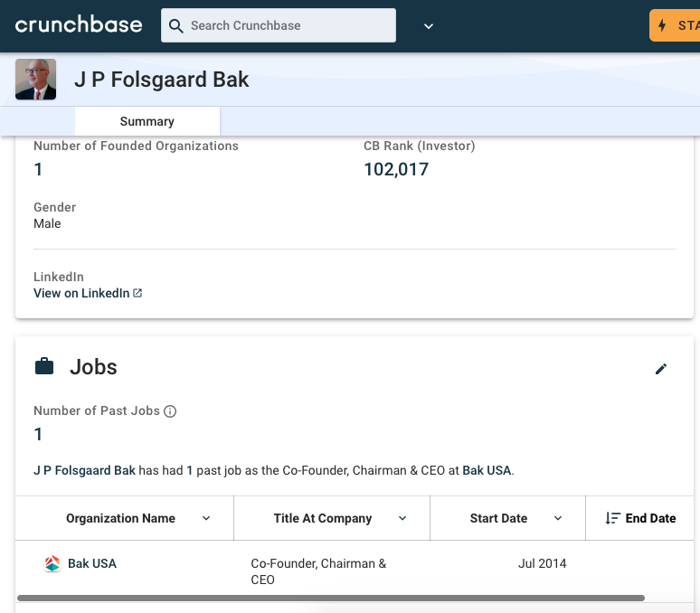Click the Co-Founder, Chairman & CEO cell
This screenshot has height=613, width=700.
click(318, 571)
